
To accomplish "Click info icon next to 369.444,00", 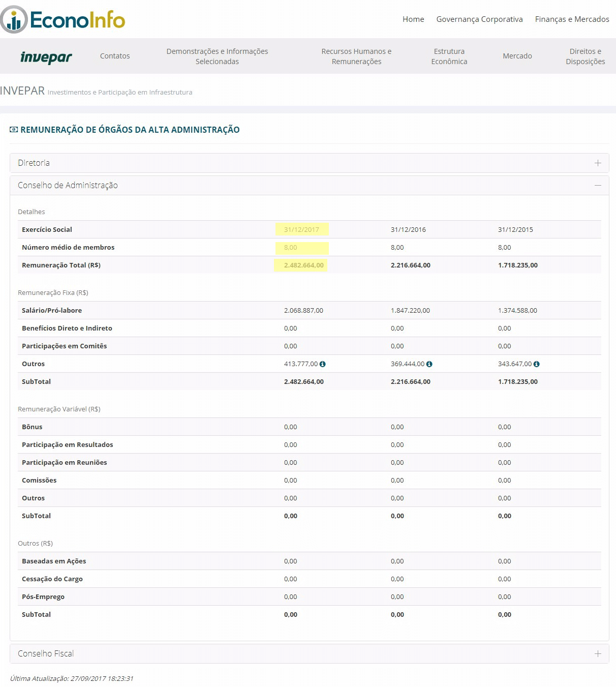I will [x=429, y=364].
